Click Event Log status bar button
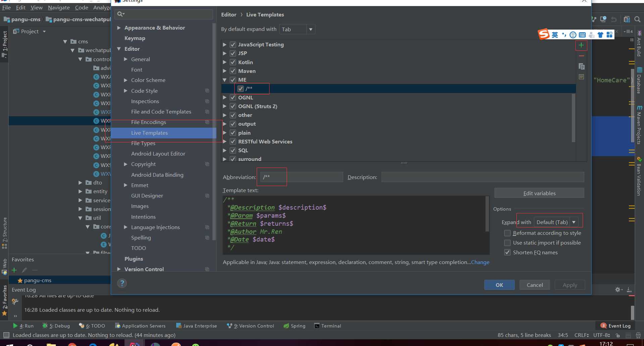This screenshot has width=644, height=346. 616,326
